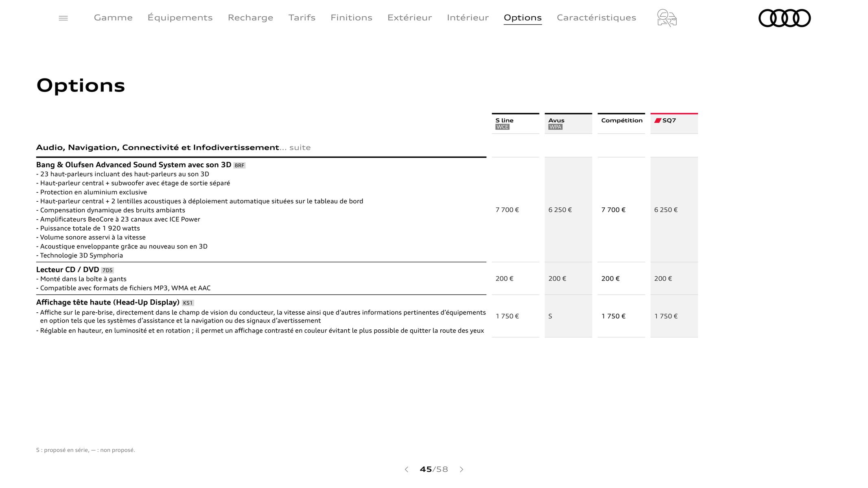Switch to the Recharge tab
Viewport: 868px width, 488px height.
click(250, 17)
